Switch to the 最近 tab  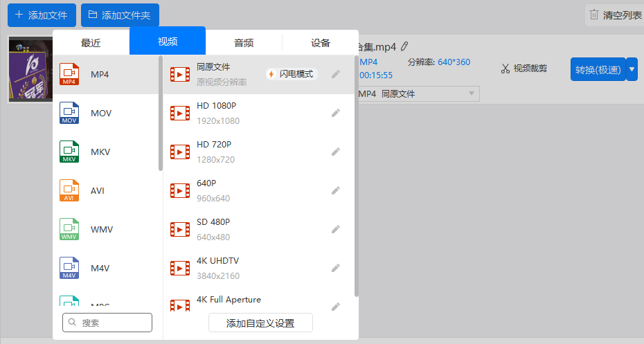[91, 43]
